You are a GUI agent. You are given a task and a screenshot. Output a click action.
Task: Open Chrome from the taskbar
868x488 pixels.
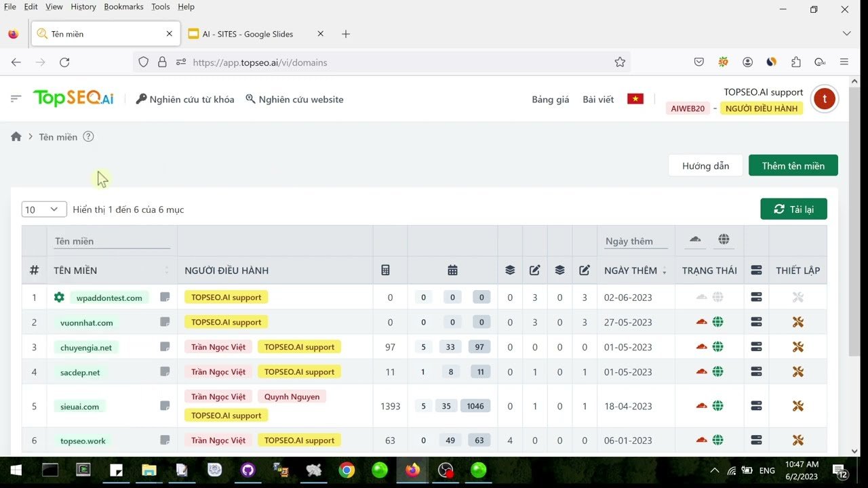tap(347, 470)
